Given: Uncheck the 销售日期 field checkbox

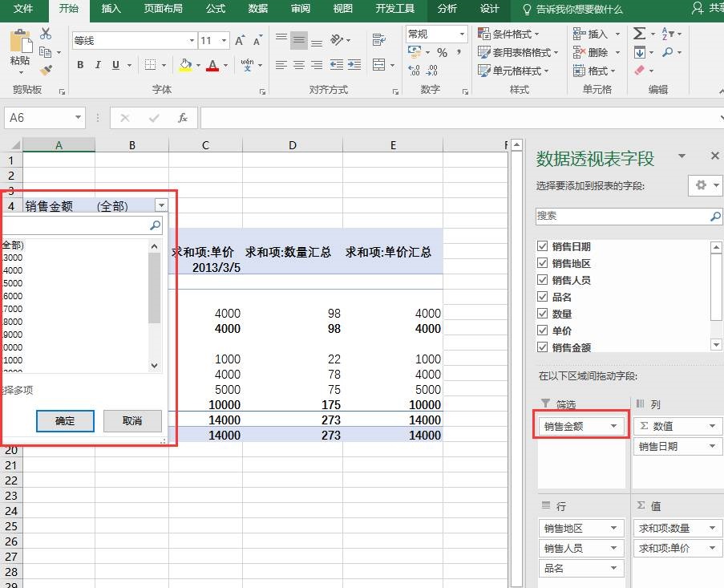Looking at the screenshot, I should pyautogui.click(x=543, y=247).
